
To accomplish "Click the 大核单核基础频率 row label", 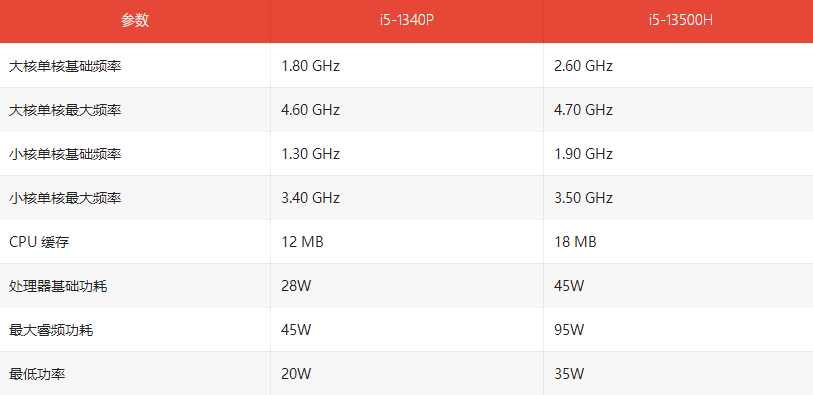I will tap(65, 66).
